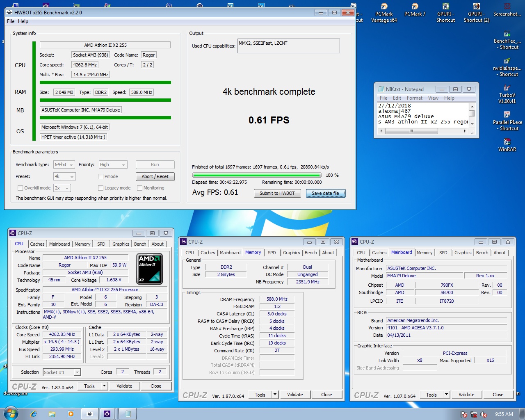The width and height of the screenshot is (525, 420).
Task: Switch to CPU-Z taskbar button
Action: tap(107, 414)
